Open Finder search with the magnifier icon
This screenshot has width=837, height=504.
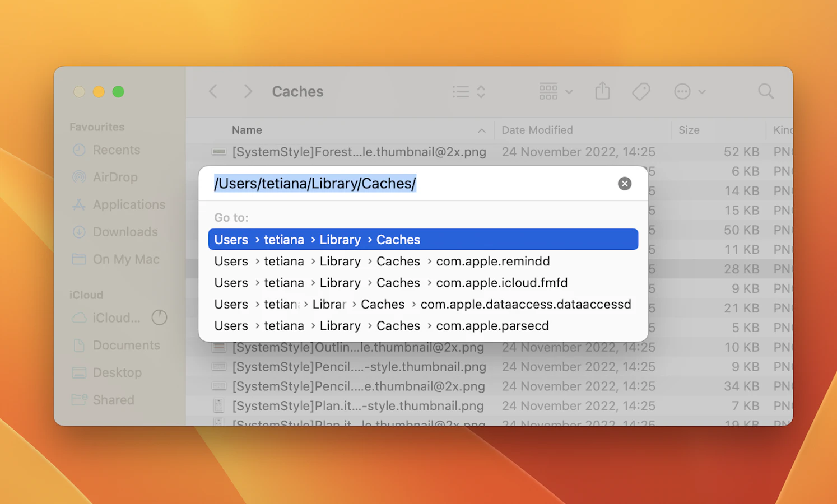[765, 91]
